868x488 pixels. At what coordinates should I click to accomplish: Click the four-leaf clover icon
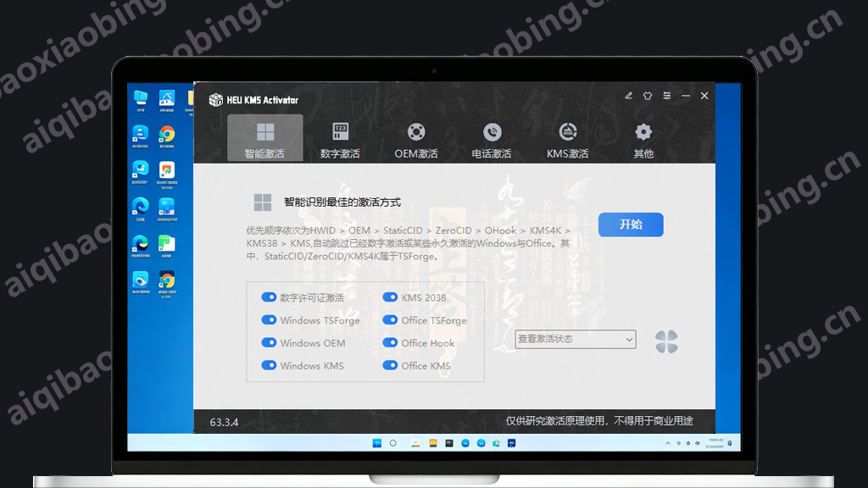pyautogui.click(x=666, y=341)
